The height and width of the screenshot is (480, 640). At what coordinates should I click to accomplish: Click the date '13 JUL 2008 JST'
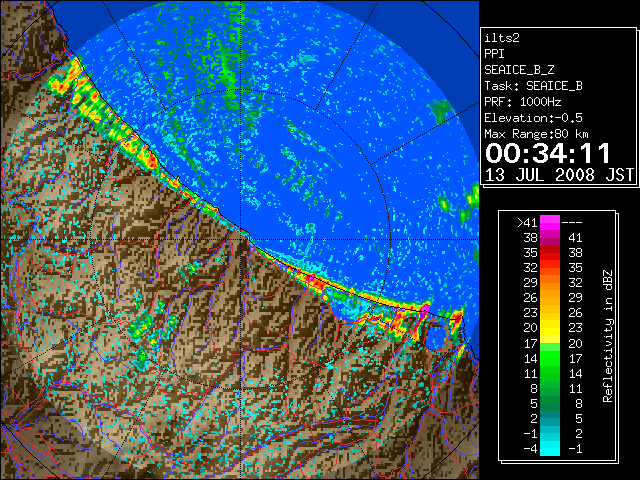pyautogui.click(x=559, y=175)
